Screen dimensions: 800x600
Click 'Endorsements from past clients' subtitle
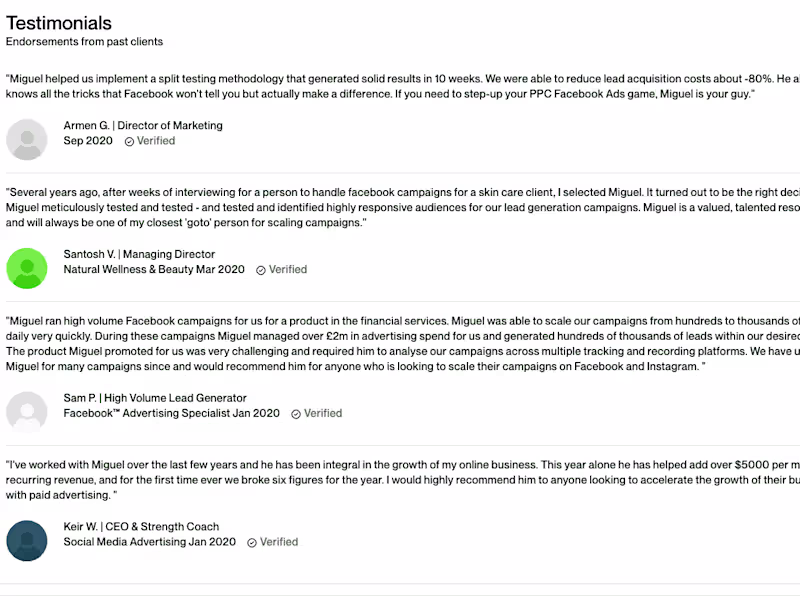pyautogui.click(x=84, y=41)
